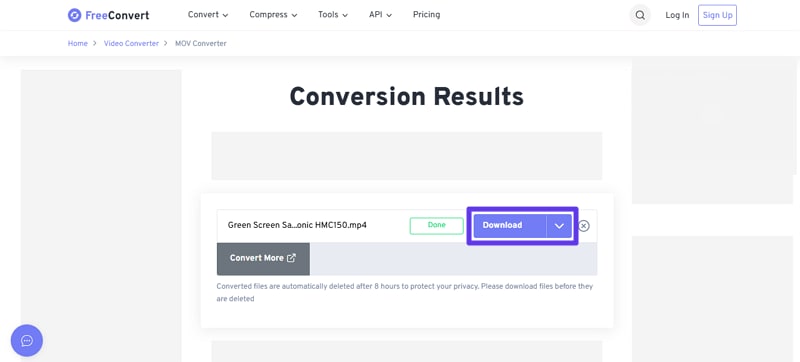Click the external link icon in Convert More
Screen dimensions: 800x362
click(x=291, y=258)
